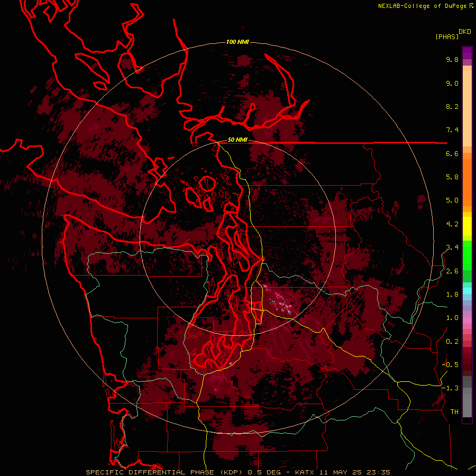The image size is (476, 476).
Task: Select the -0.5 legend value
Action: (x=450, y=365)
